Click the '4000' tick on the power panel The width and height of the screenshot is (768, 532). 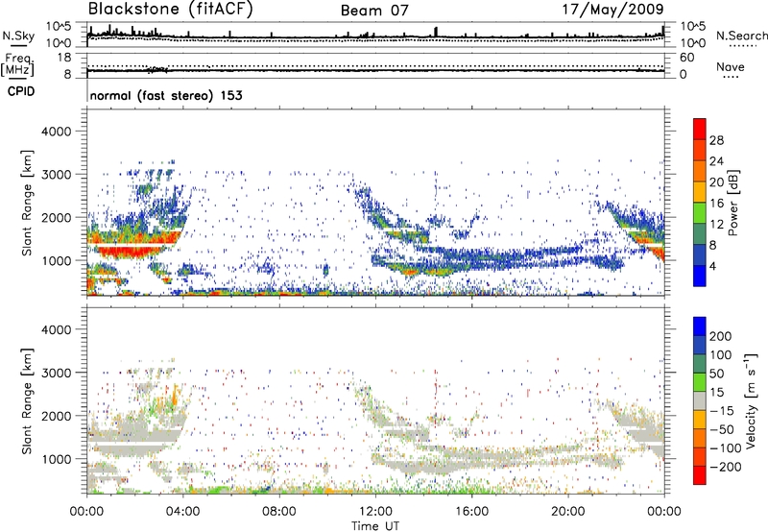click(x=57, y=132)
